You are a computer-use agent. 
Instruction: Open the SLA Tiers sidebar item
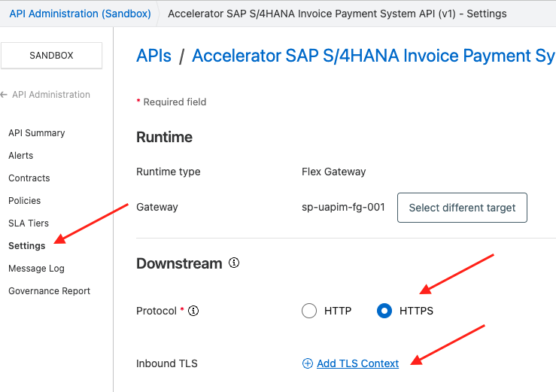29,223
